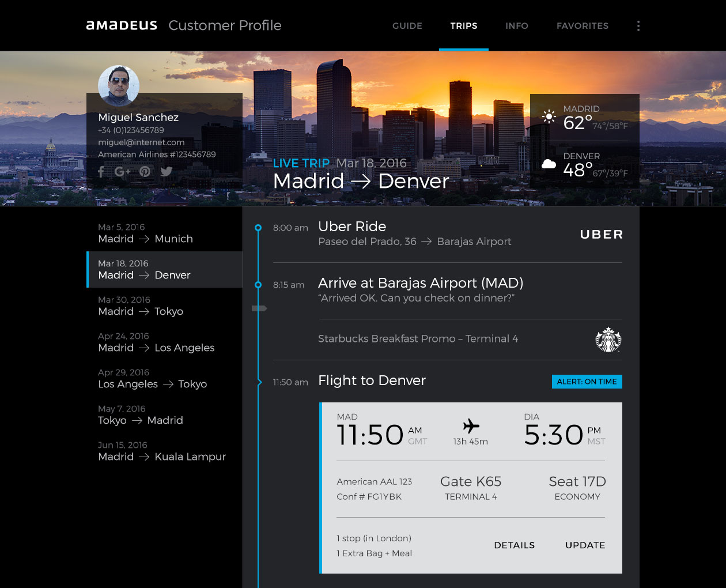Click the 1 Extra Bag + Meal text
Viewport: 726px width, 588px height.
tap(375, 553)
